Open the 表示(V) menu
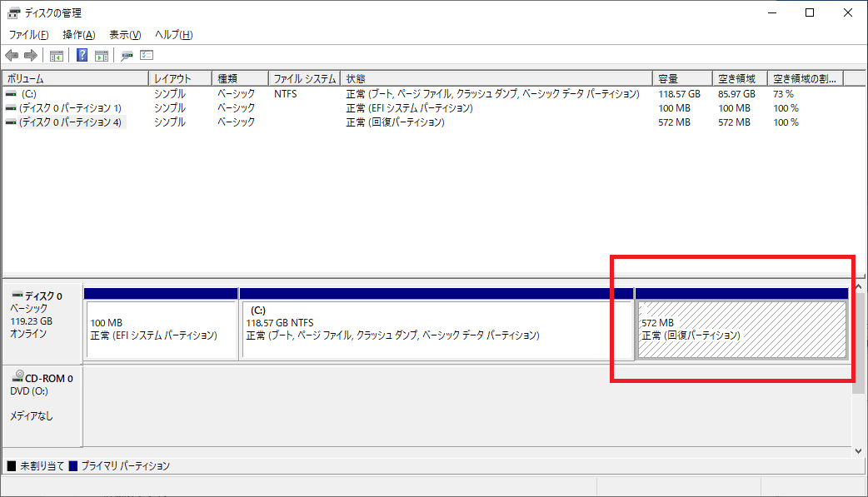868x497 pixels. [125, 35]
